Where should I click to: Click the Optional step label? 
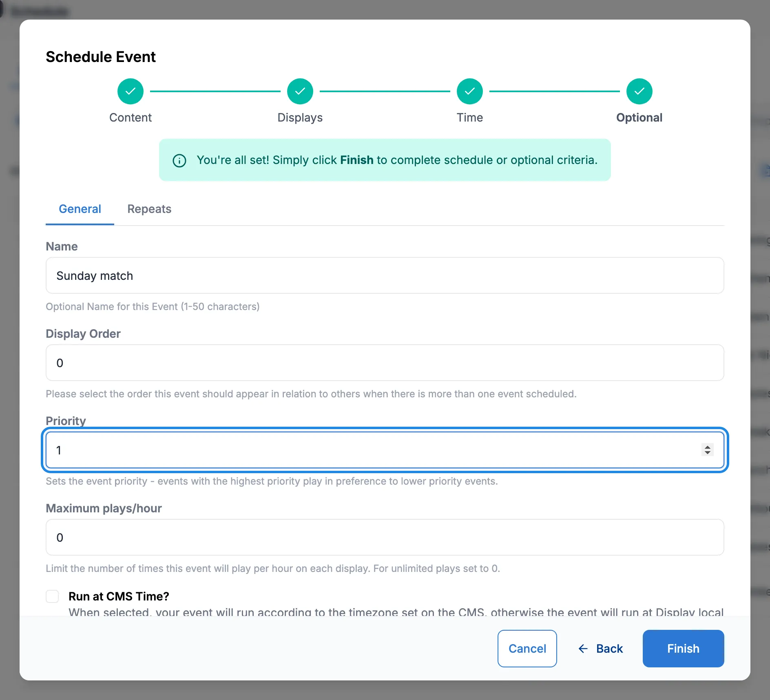coord(639,117)
